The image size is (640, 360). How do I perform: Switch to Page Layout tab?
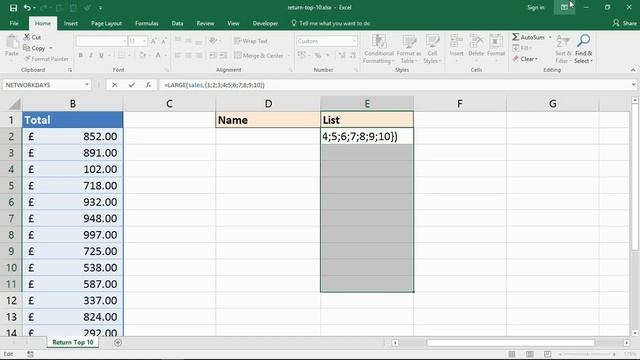tap(106, 23)
